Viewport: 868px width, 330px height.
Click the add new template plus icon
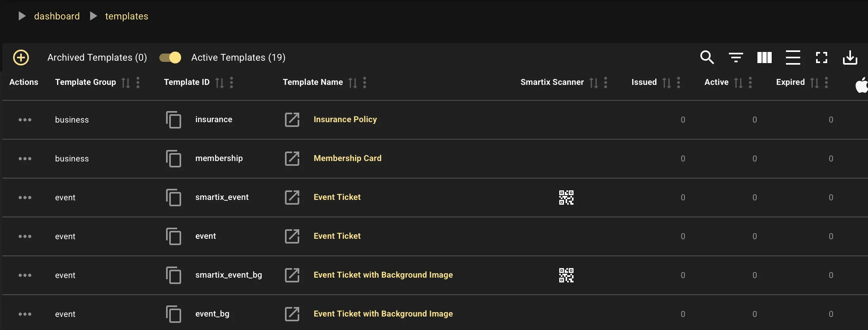(x=21, y=58)
